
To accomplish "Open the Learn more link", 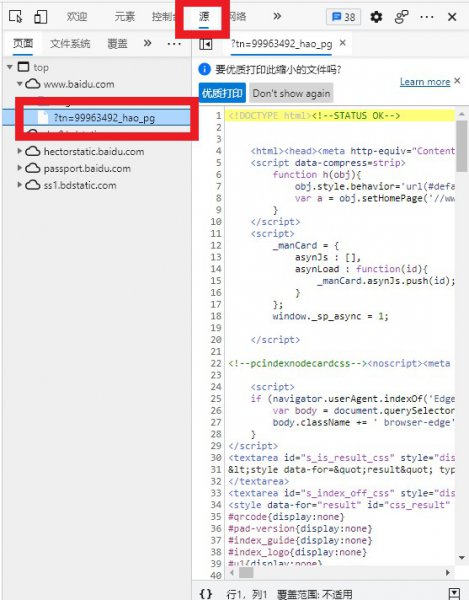I will (425, 82).
